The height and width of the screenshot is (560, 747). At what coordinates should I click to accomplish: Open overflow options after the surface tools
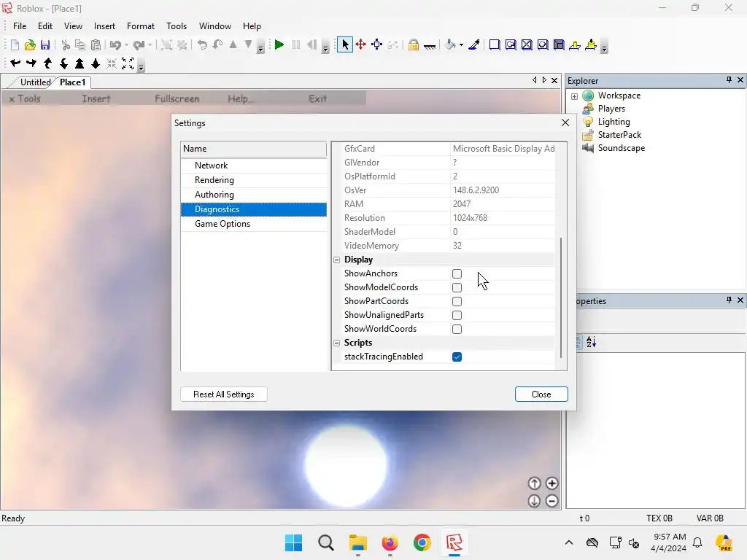point(604,48)
